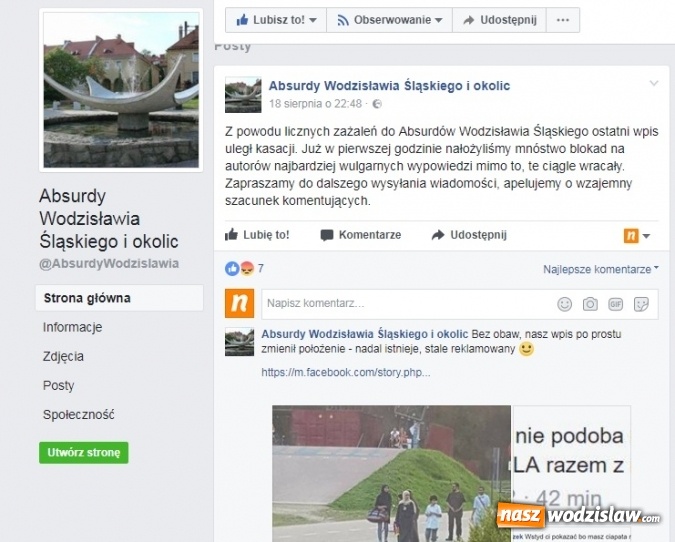675x542 pixels.
Task: Click share arrow icon beside post's Udostępnij
Action: pyautogui.click(x=438, y=235)
